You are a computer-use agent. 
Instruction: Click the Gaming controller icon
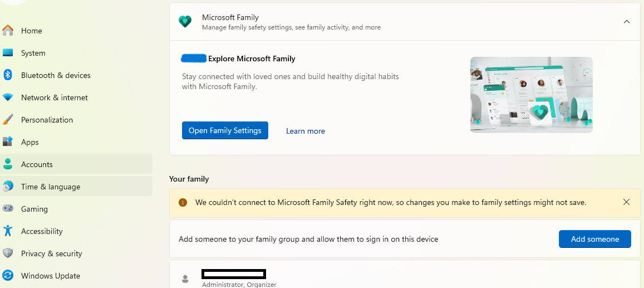(x=8, y=209)
